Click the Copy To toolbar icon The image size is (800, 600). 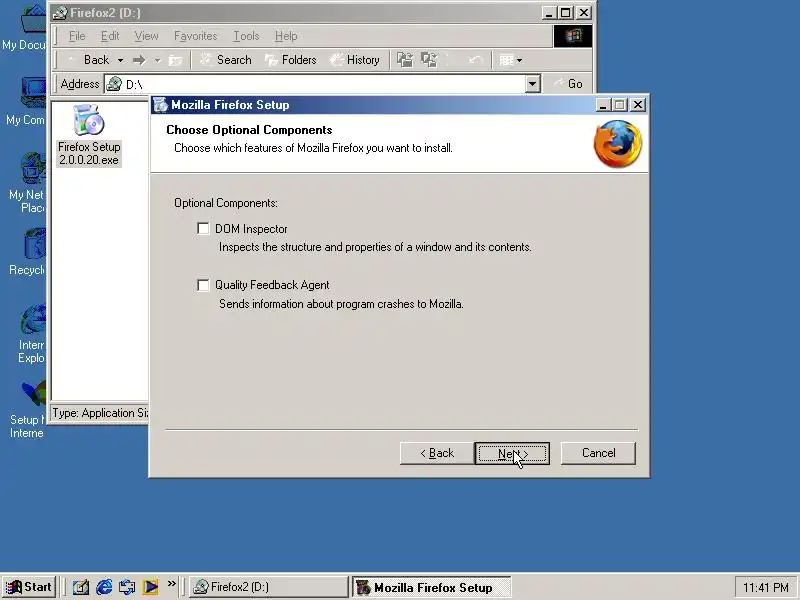pos(429,60)
